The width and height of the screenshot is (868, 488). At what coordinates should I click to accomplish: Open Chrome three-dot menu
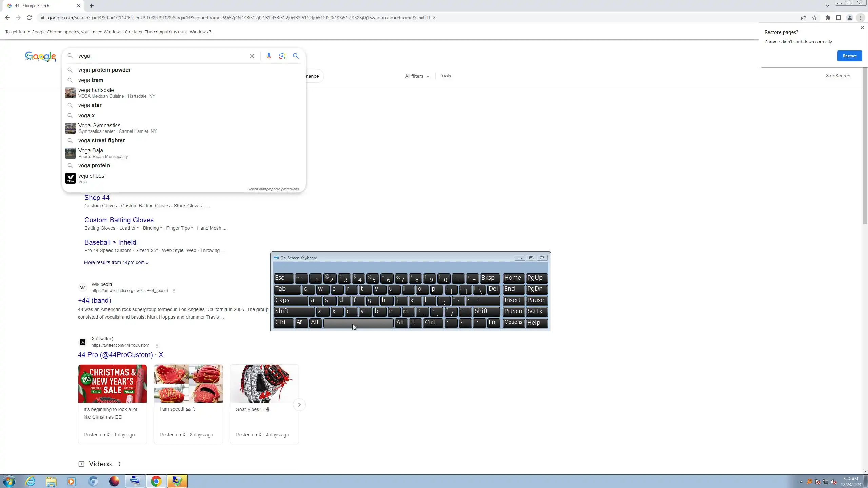pos(861,18)
